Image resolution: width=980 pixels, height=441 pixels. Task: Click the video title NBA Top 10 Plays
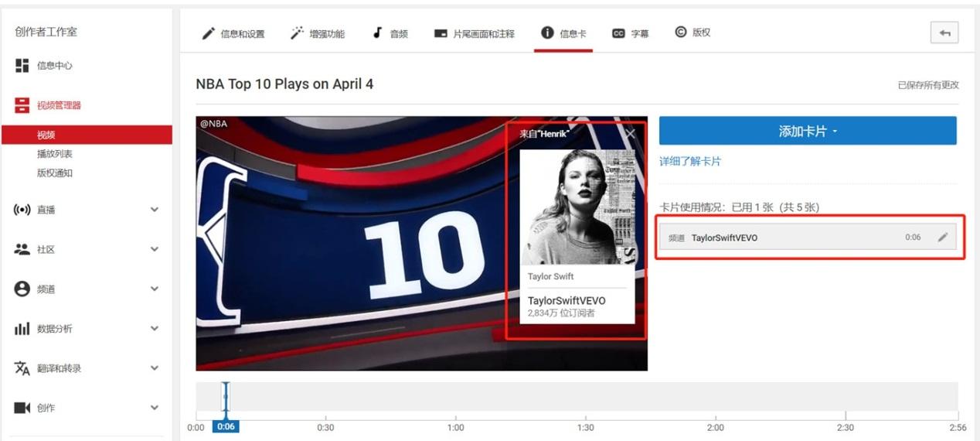click(284, 84)
